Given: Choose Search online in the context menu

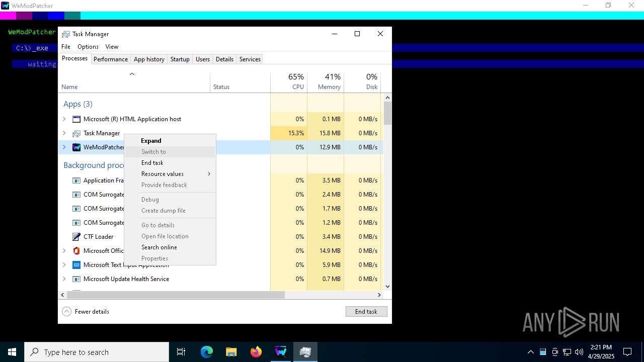Looking at the screenshot, I should (170, 247).
